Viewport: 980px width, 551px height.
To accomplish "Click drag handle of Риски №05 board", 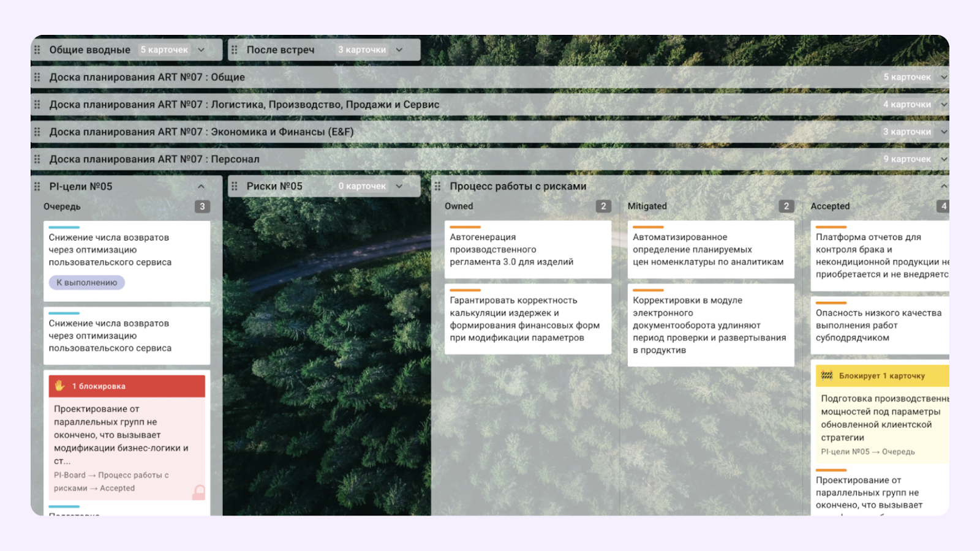I will tap(235, 186).
